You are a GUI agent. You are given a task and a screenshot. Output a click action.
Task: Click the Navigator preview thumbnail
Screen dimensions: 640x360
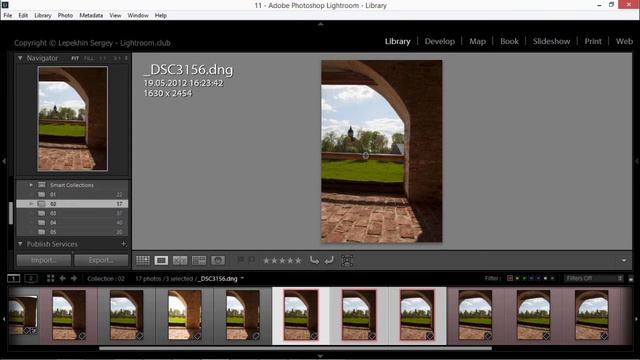tap(73, 118)
